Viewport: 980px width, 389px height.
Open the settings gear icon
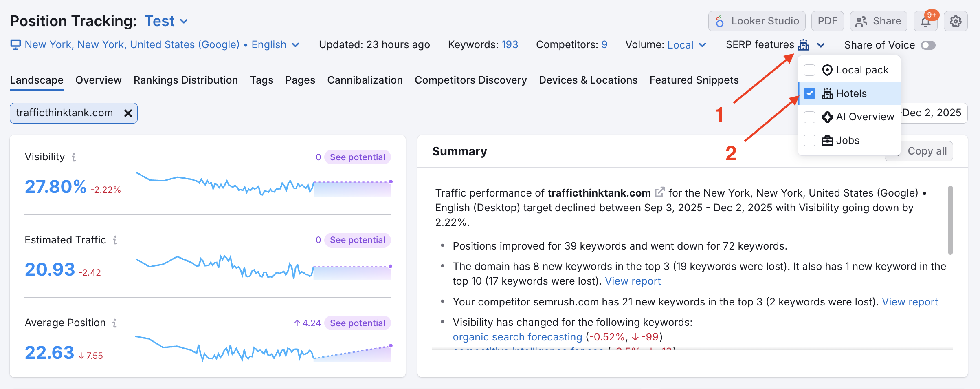956,21
